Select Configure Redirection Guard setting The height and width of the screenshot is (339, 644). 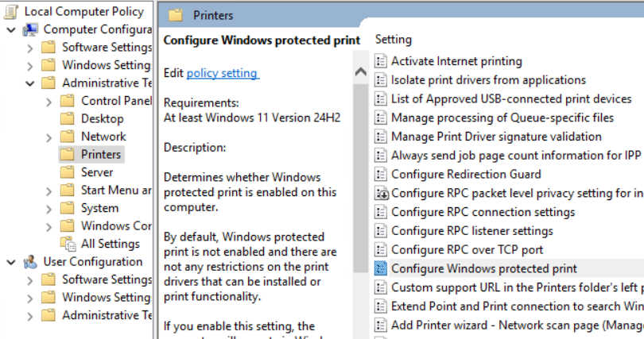tap(466, 174)
